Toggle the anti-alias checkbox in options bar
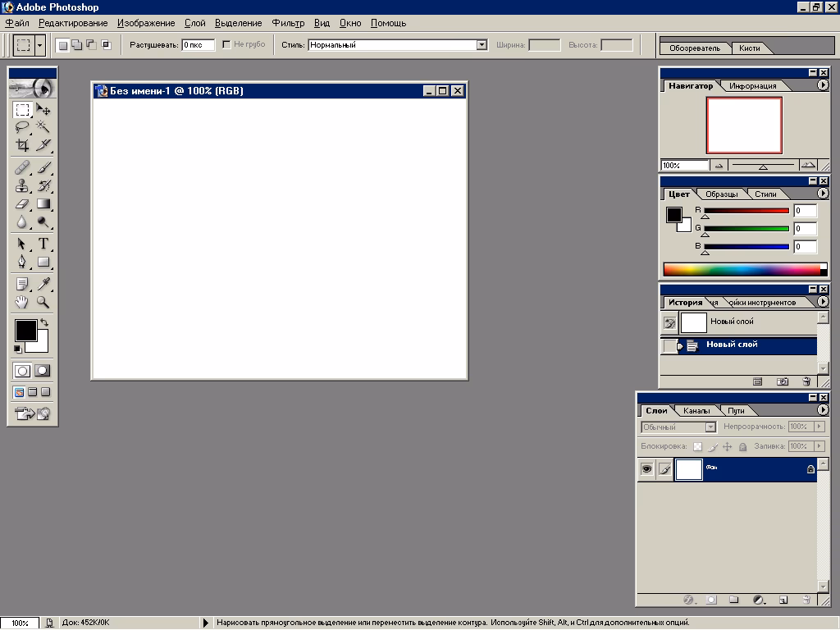 (x=226, y=45)
